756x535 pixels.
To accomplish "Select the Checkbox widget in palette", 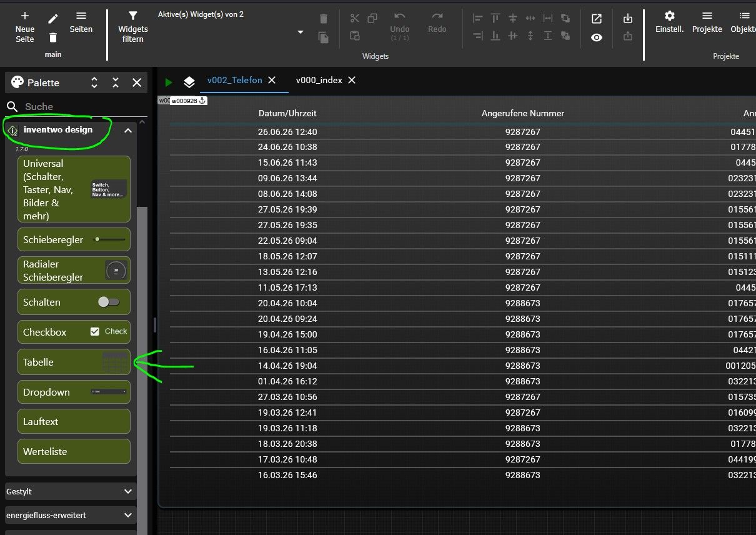I will click(74, 332).
